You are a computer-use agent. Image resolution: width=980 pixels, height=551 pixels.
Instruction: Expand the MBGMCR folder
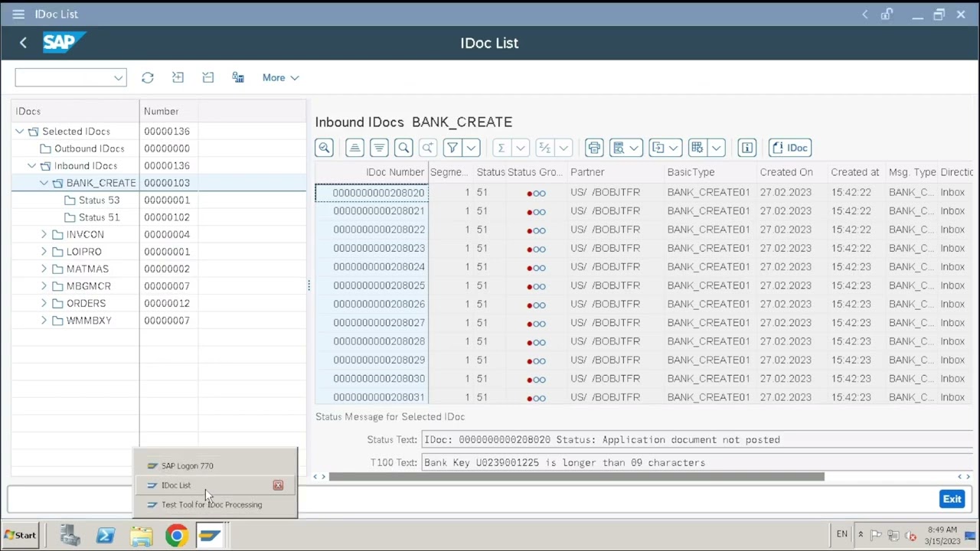44,286
